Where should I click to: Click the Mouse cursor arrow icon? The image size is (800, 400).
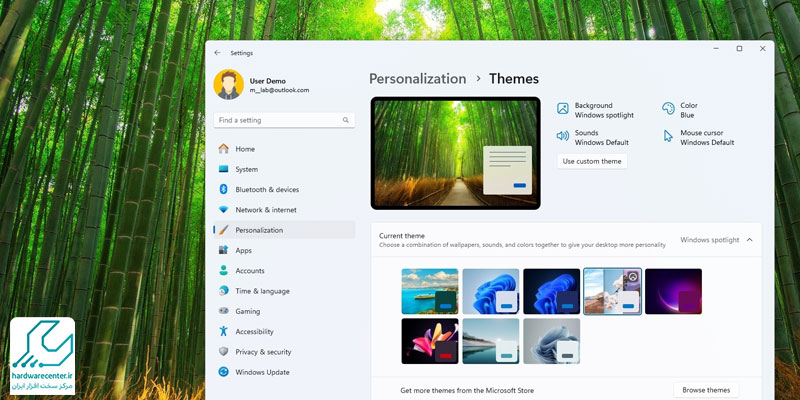click(668, 136)
